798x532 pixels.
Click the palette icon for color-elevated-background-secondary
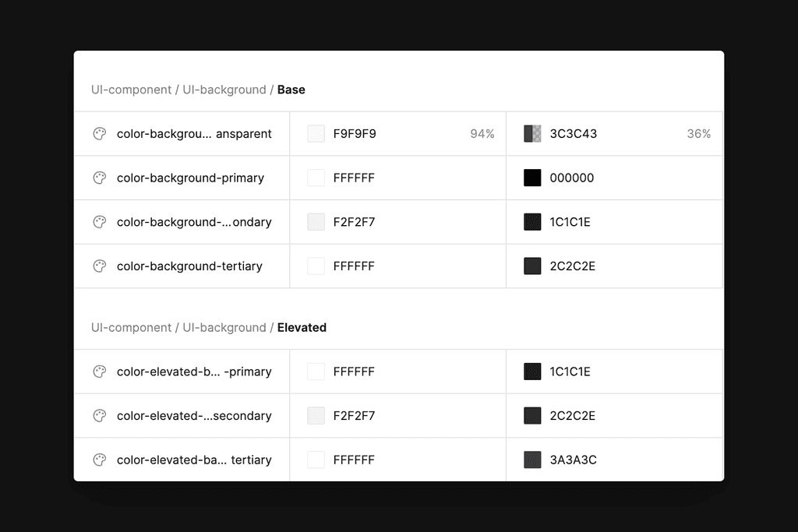click(99, 415)
